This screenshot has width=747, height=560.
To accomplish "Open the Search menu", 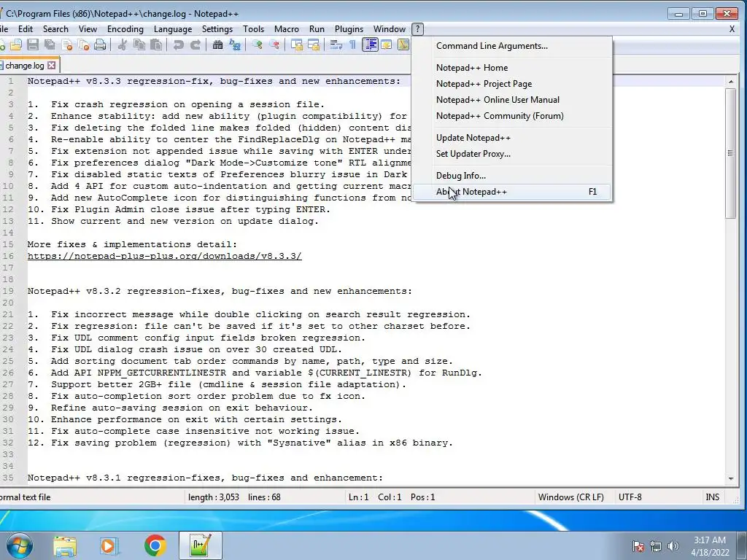I will [55, 29].
